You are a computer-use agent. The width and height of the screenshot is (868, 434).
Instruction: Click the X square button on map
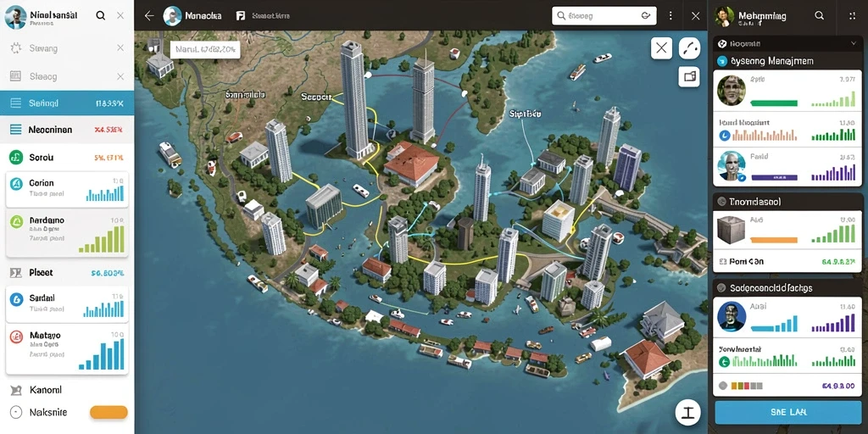661,48
